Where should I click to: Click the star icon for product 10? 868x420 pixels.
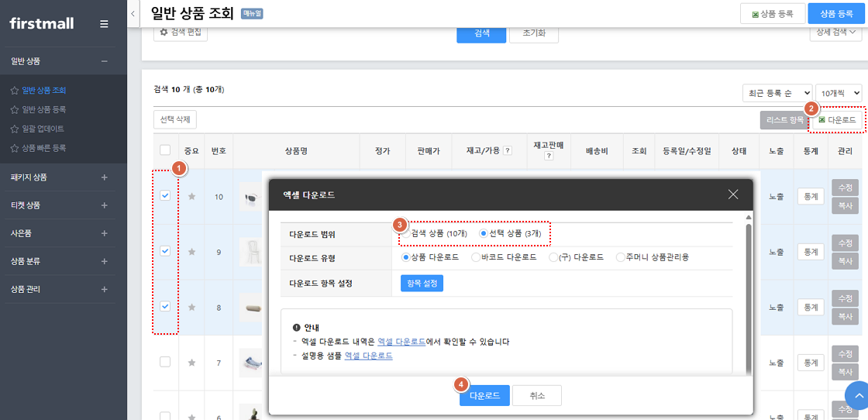coord(192,197)
